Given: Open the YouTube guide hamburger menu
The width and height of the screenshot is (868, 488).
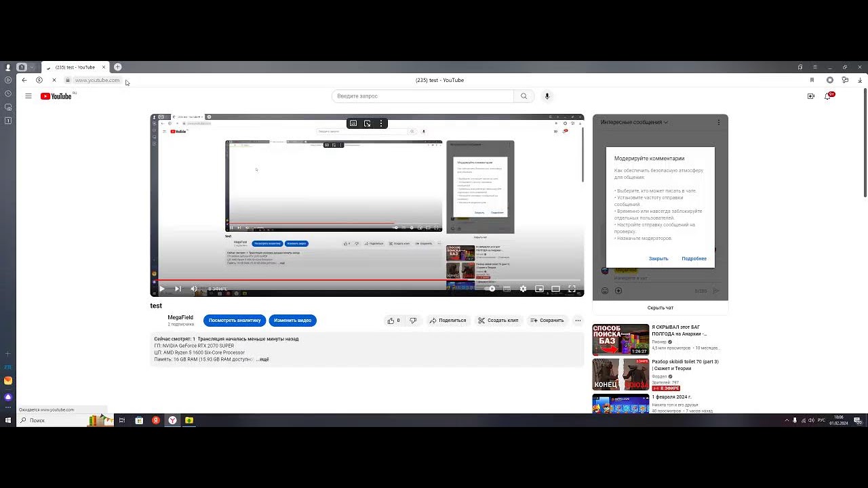Looking at the screenshot, I should pos(28,96).
